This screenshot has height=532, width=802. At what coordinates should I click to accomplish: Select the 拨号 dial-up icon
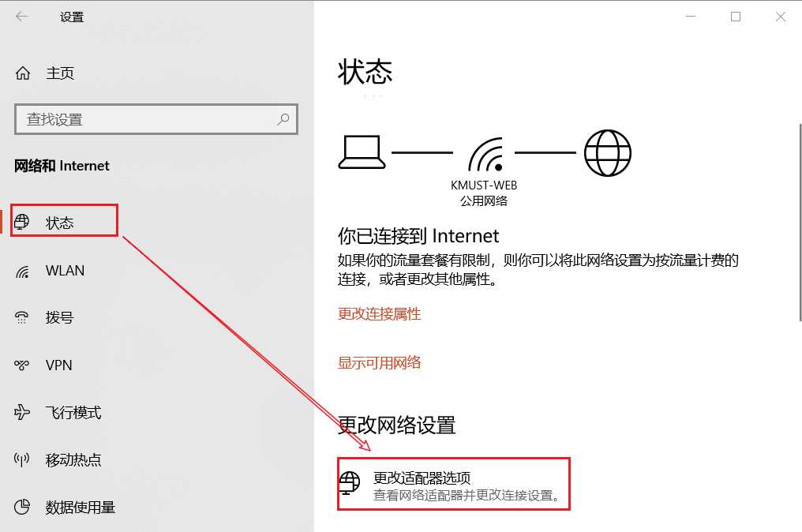[x=21, y=317]
